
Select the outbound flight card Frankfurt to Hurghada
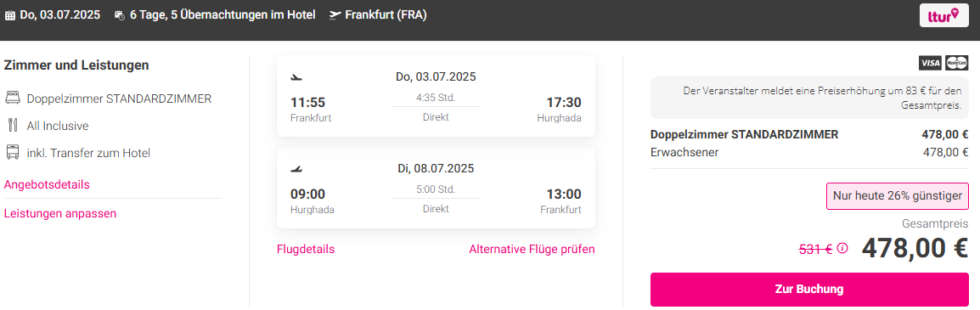(x=436, y=96)
